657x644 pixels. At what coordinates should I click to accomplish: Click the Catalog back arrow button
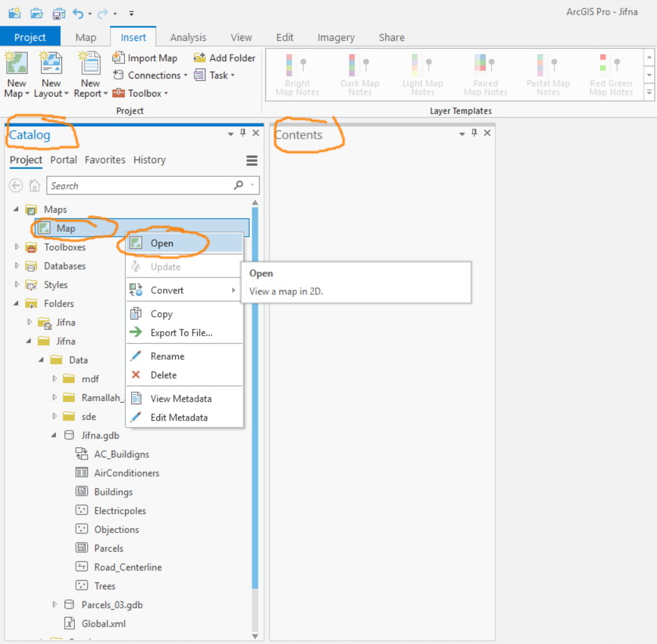click(x=16, y=185)
